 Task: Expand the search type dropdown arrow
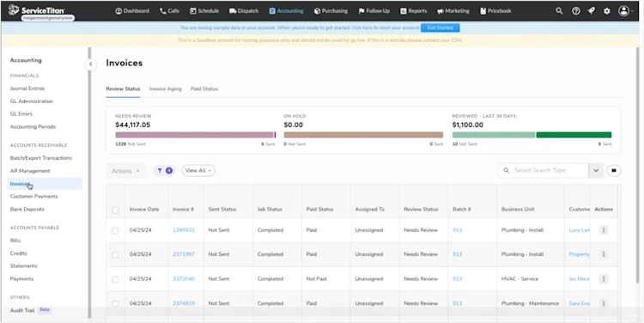[x=596, y=171]
